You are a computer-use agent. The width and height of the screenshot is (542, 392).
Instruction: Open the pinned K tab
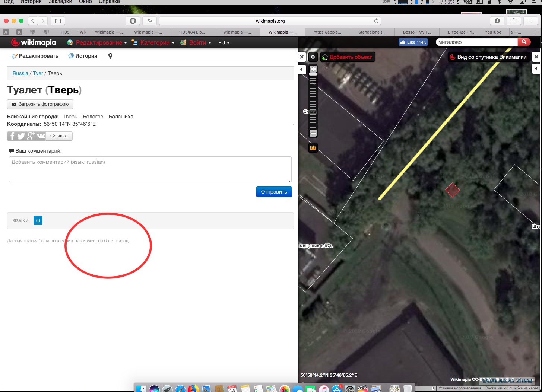[19, 32]
